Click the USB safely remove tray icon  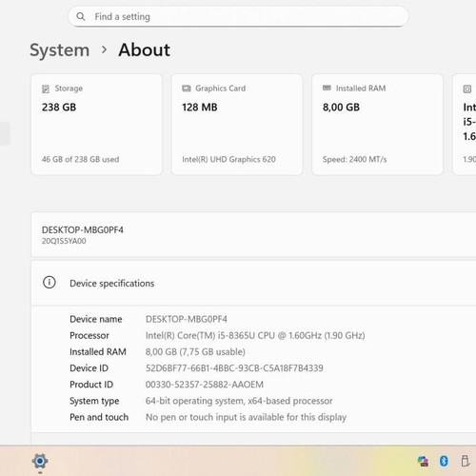pyautogui.click(x=466, y=461)
